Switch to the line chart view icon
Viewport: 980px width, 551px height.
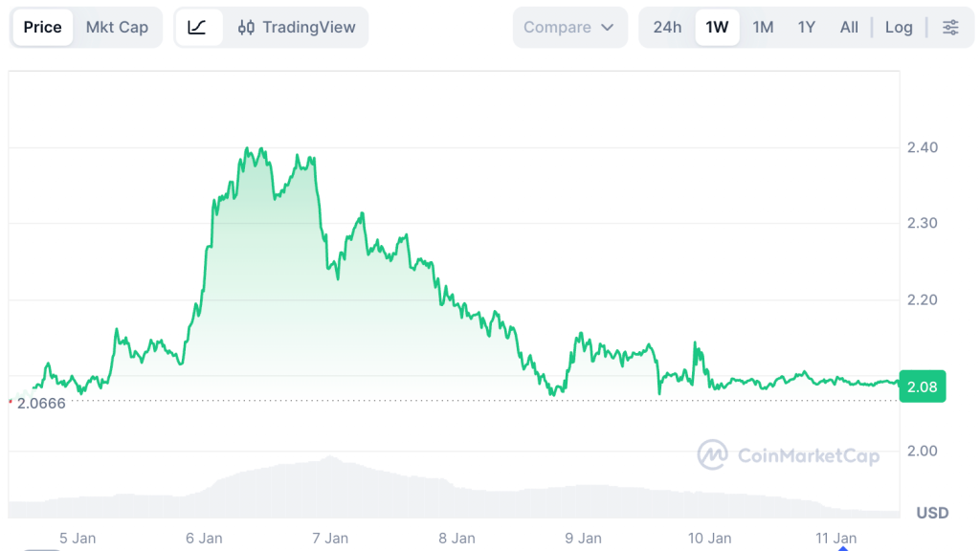tap(197, 28)
